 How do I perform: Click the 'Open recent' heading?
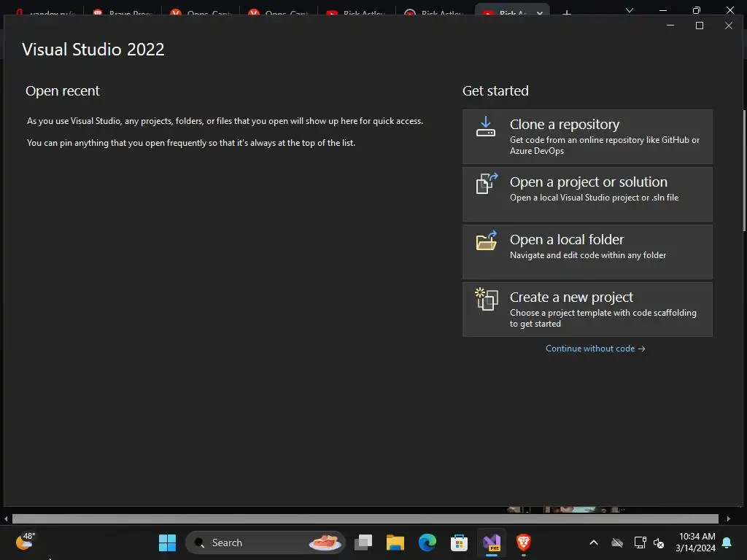point(63,90)
